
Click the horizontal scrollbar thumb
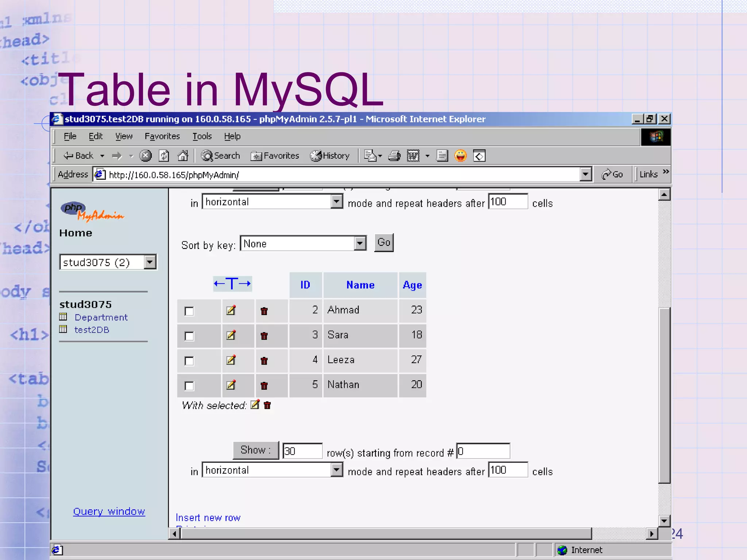387,534
